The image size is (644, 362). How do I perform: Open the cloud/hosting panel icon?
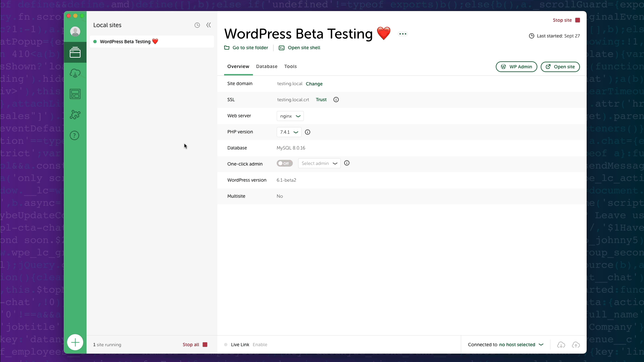[x=75, y=73]
